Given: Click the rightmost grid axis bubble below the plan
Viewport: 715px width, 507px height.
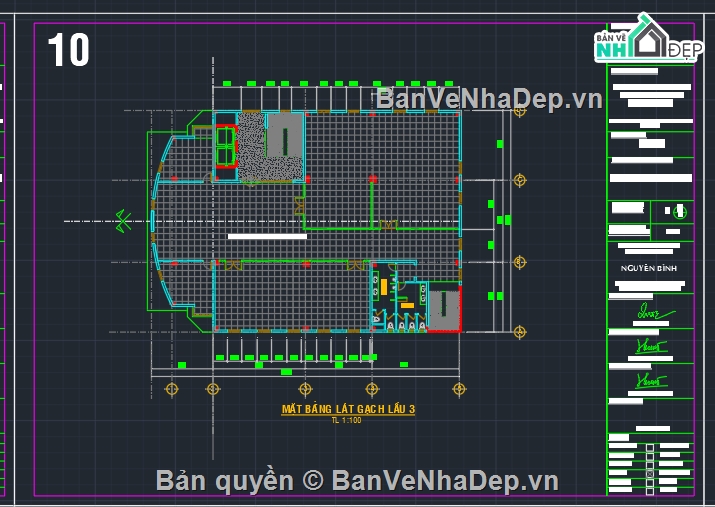Looking at the screenshot, I should 459,389.
